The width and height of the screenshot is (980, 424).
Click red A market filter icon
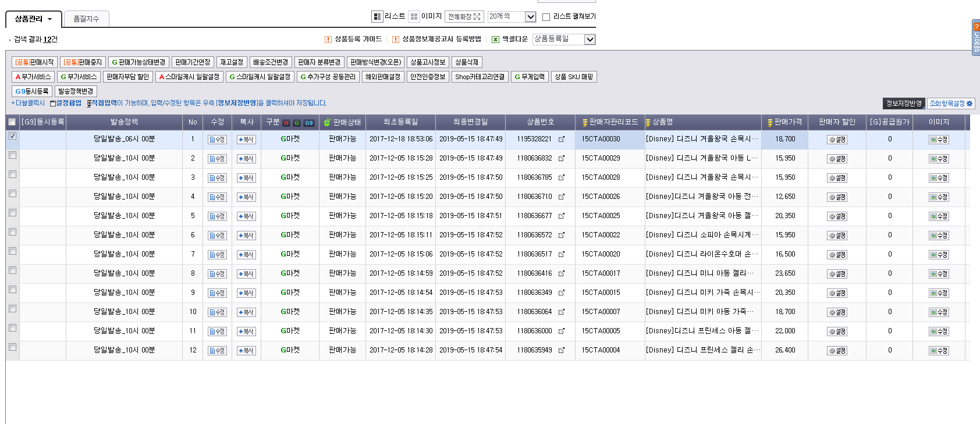[x=286, y=123]
